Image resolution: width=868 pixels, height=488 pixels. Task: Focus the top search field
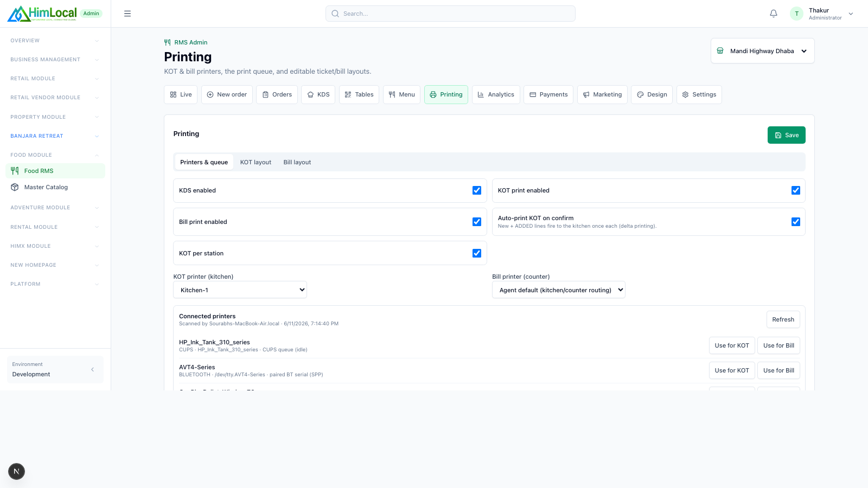450,14
